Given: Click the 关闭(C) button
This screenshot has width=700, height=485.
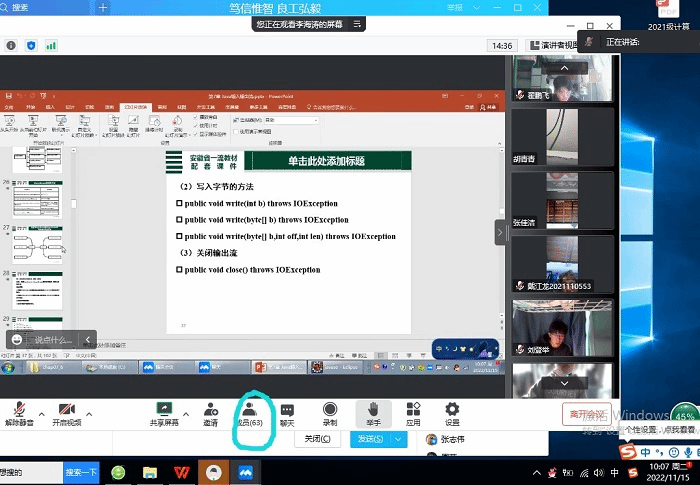Looking at the screenshot, I should pos(317,439).
